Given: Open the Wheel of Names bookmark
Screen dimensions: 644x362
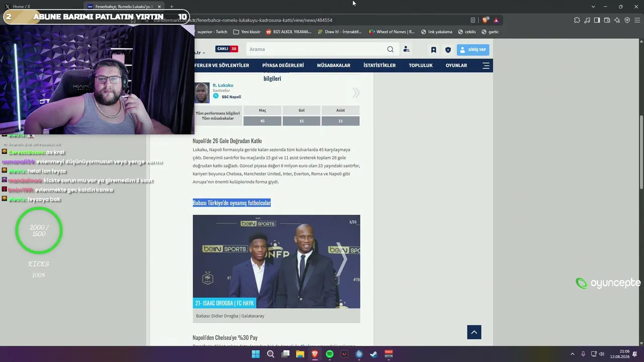Looking at the screenshot, I should pyautogui.click(x=392, y=32).
